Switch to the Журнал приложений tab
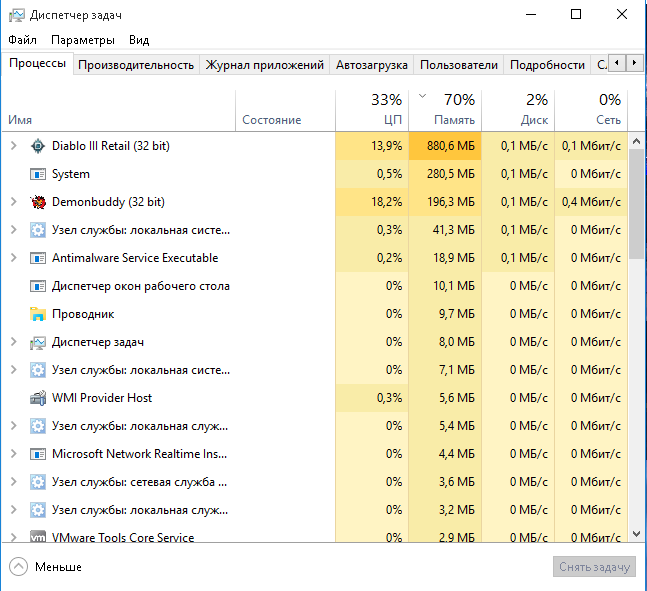Screen dimensions: 647x591 pos(264,65)
